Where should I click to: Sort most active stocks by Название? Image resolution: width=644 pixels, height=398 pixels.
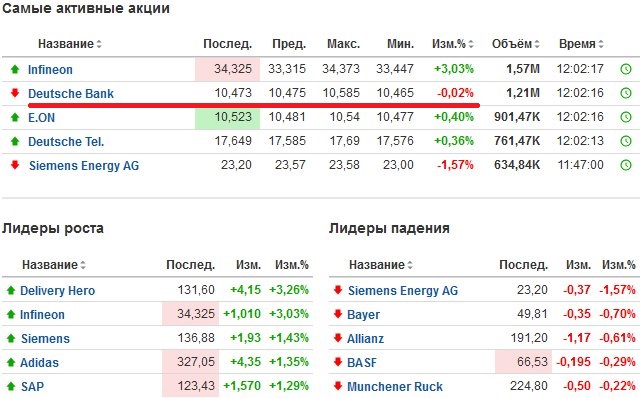[x=70, y=44]
